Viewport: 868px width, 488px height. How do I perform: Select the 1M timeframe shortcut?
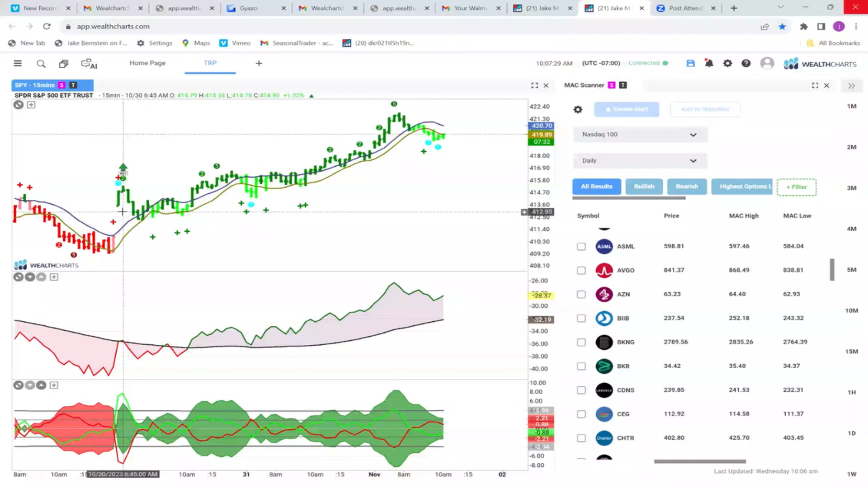coord(852,107)
